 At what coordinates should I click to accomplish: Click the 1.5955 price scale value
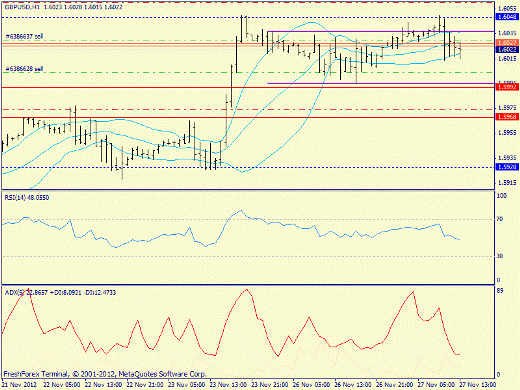click(507, 133)
